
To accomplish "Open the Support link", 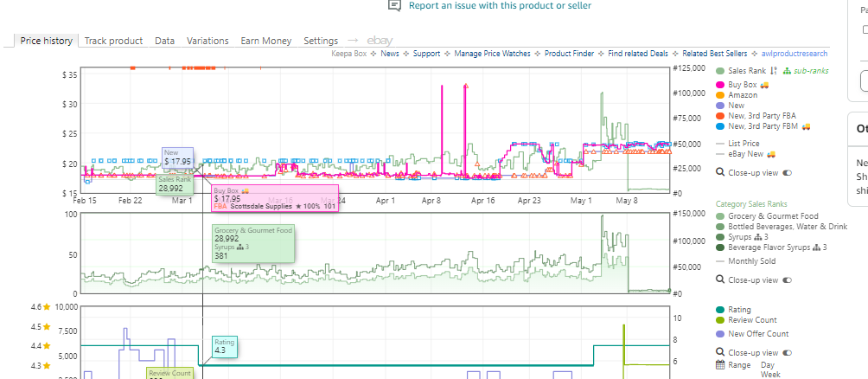I will (x=427, y=54).
